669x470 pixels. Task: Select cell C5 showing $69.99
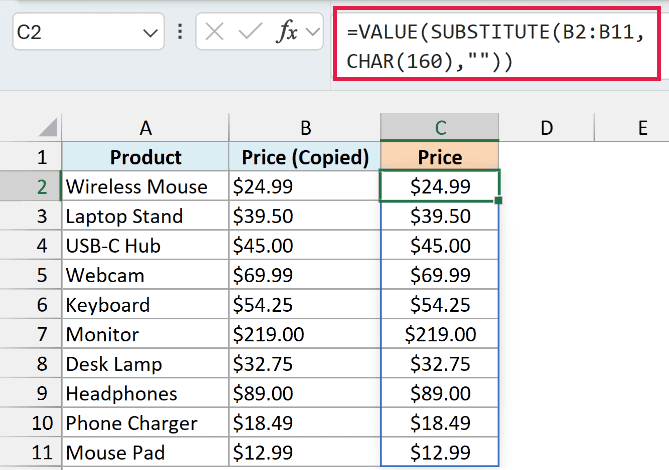pos(439,275)
